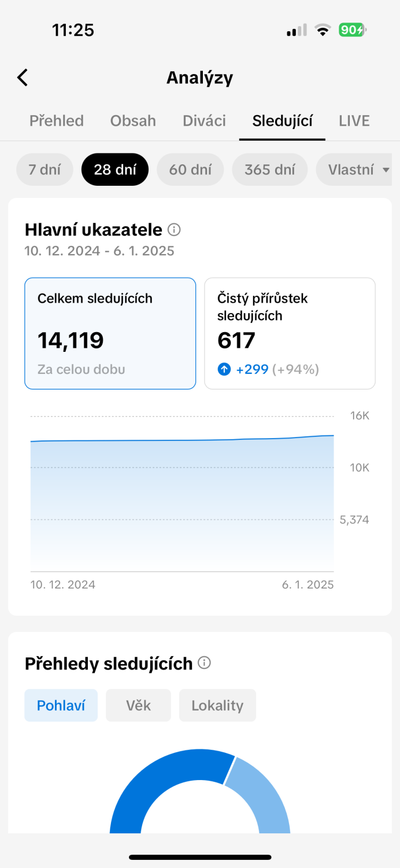Switch to the Přehled tab

[x=57, y=120]
